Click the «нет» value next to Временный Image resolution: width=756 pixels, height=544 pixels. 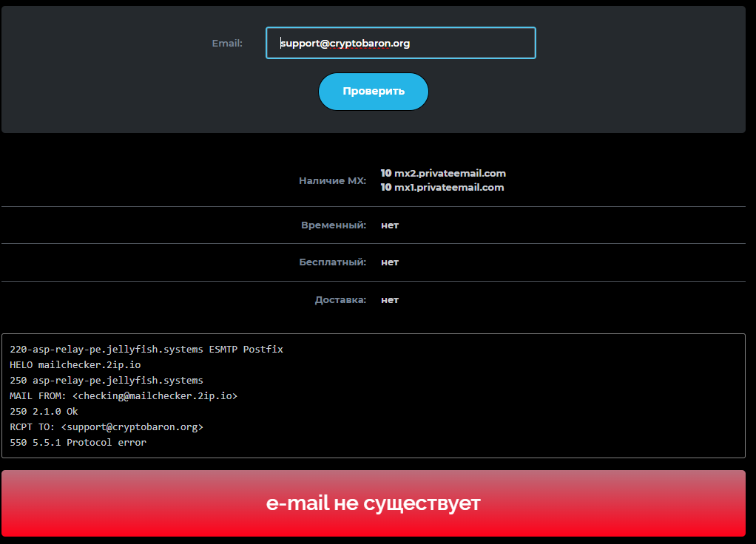[390, 225]
